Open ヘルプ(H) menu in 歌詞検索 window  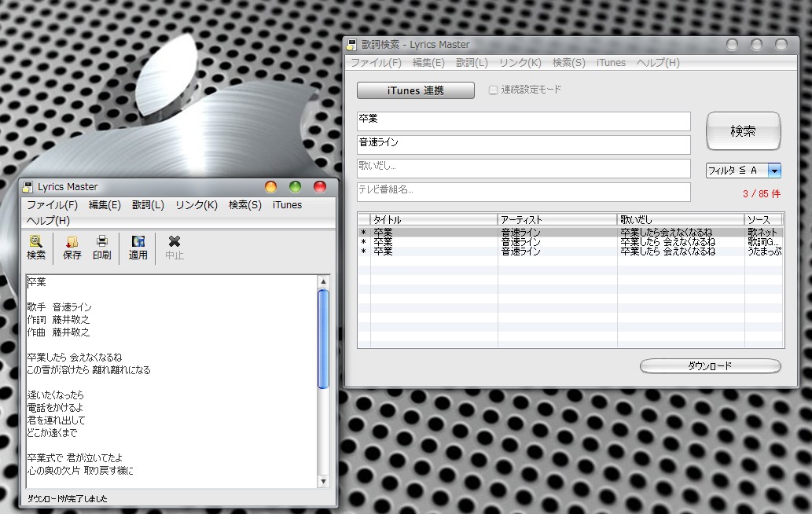coord(658,63)
